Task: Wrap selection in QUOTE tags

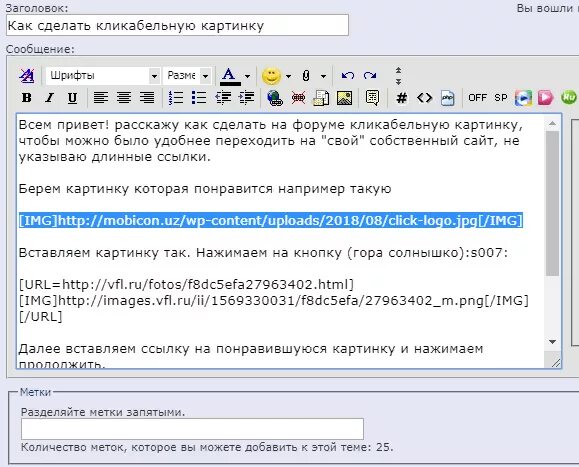Action: point(372,98)
